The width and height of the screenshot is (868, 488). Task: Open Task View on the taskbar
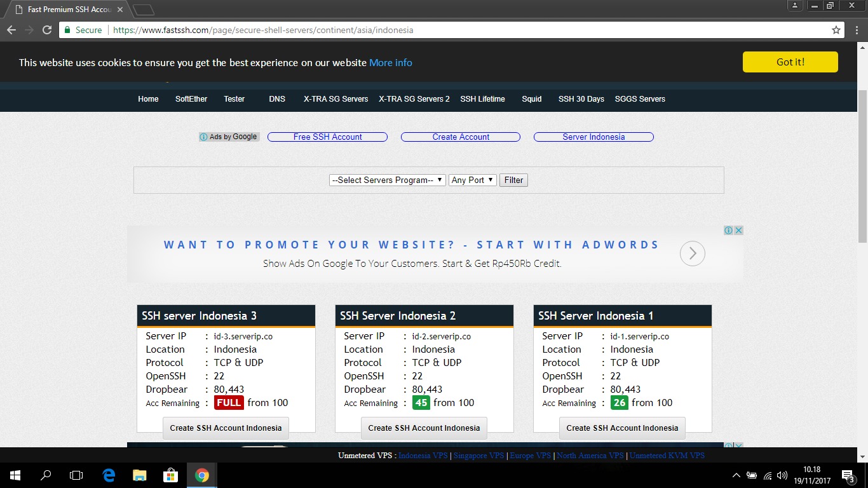point(76,475)
